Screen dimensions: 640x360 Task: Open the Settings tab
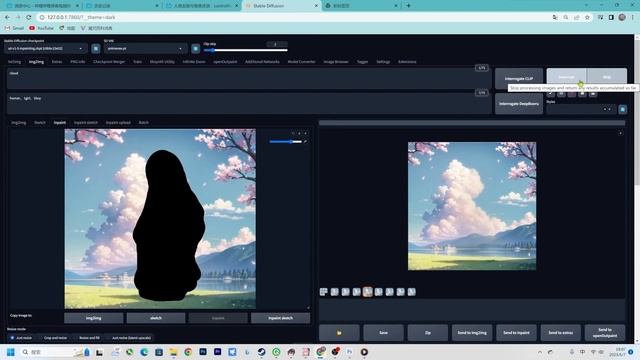[383, 62]
